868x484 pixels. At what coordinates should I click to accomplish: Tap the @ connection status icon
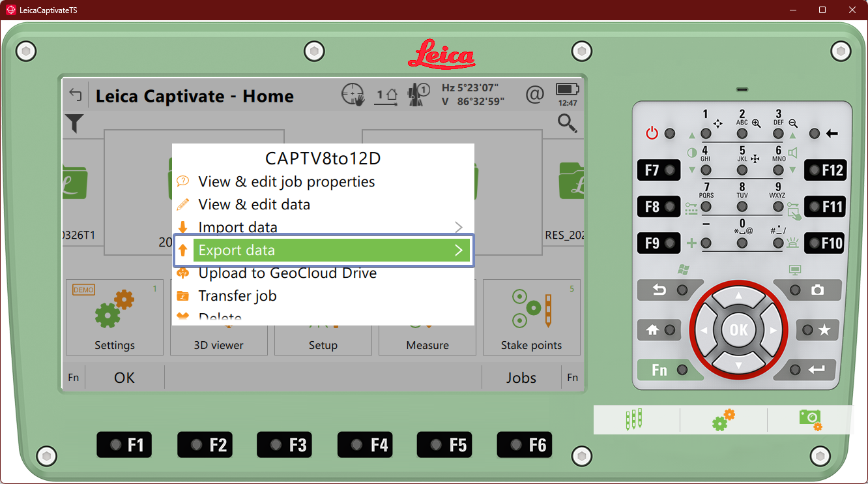534,95
